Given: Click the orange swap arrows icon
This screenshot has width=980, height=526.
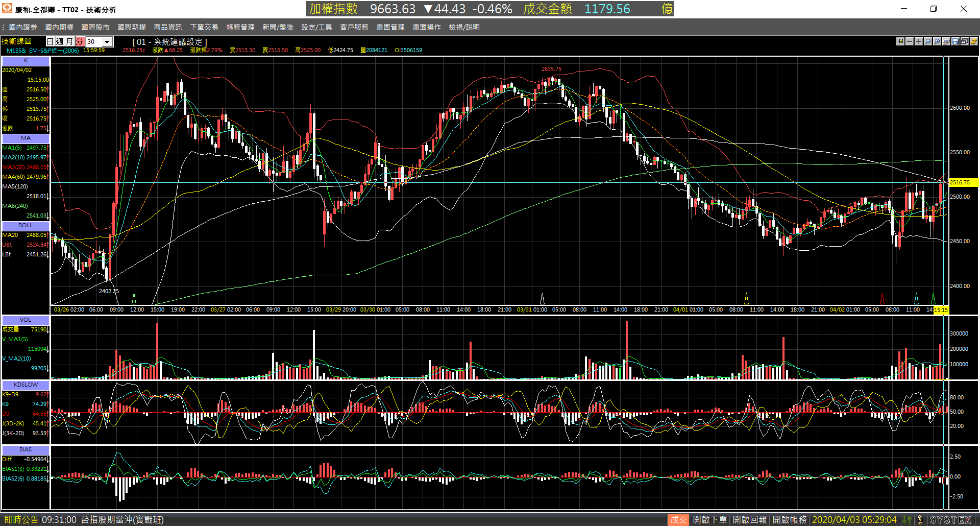Looking at the screenshot, I should (x=974, y=41).
